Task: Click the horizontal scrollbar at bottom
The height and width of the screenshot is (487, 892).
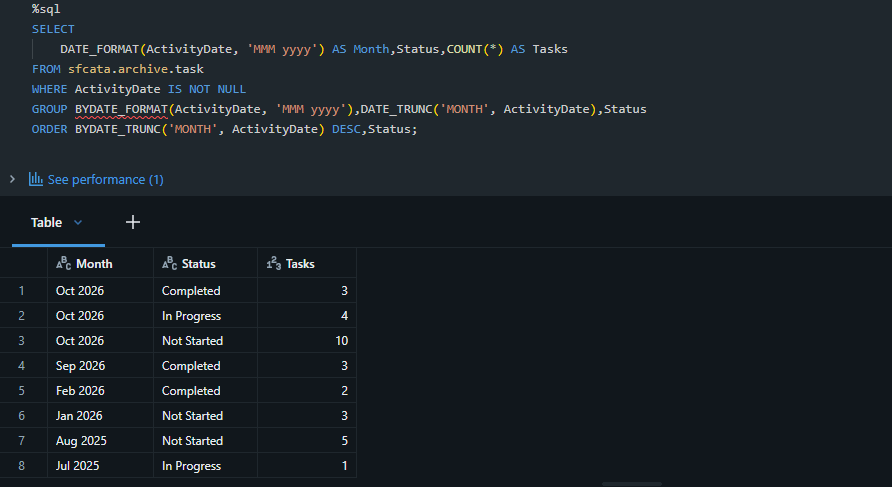Action: click(631, 484)
